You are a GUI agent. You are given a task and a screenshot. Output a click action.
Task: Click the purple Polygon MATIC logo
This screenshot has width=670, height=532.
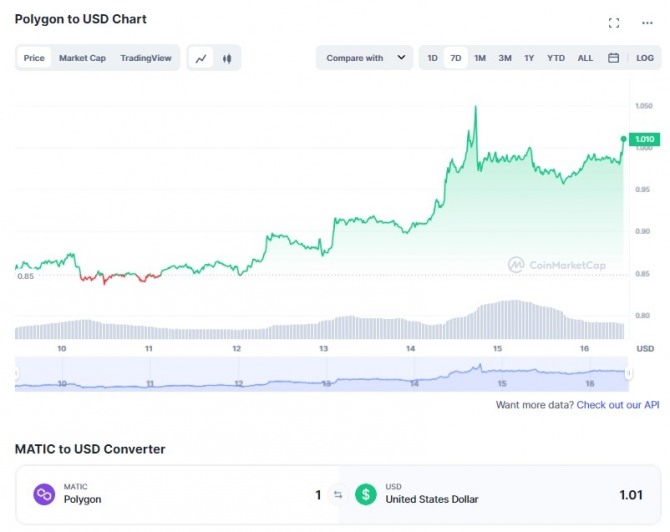pyautogui.click(x=44, y=494)
